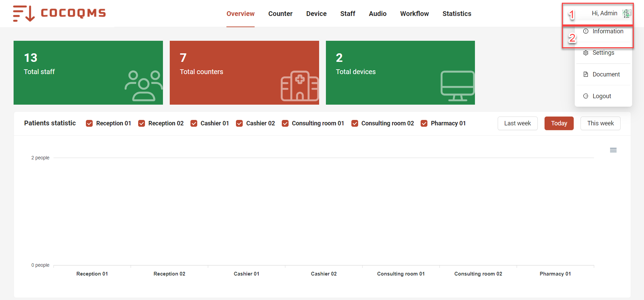Select Logout in user menu
The height and width of the screenshot is (300, 644).
(603, 96)
